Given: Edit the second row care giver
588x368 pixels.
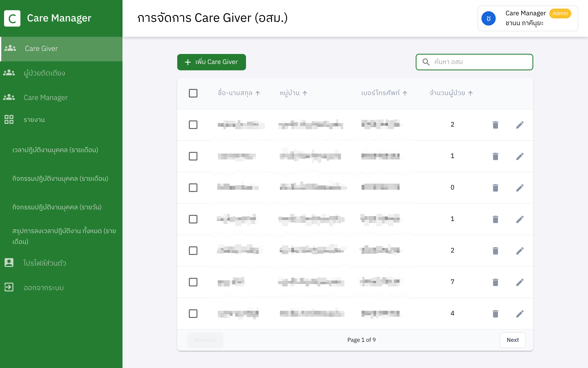Looking at the screenshot, I should (x=520, y=156).
